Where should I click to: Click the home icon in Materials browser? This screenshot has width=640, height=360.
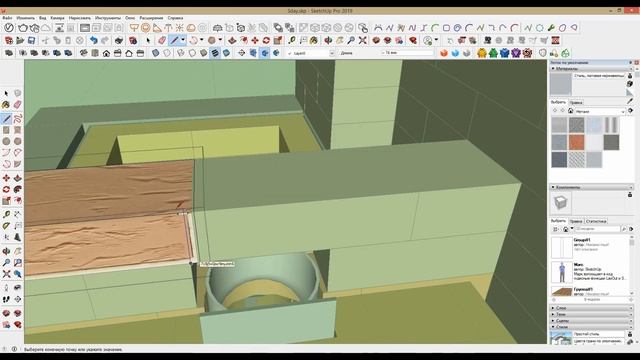[x=571, y=111]
